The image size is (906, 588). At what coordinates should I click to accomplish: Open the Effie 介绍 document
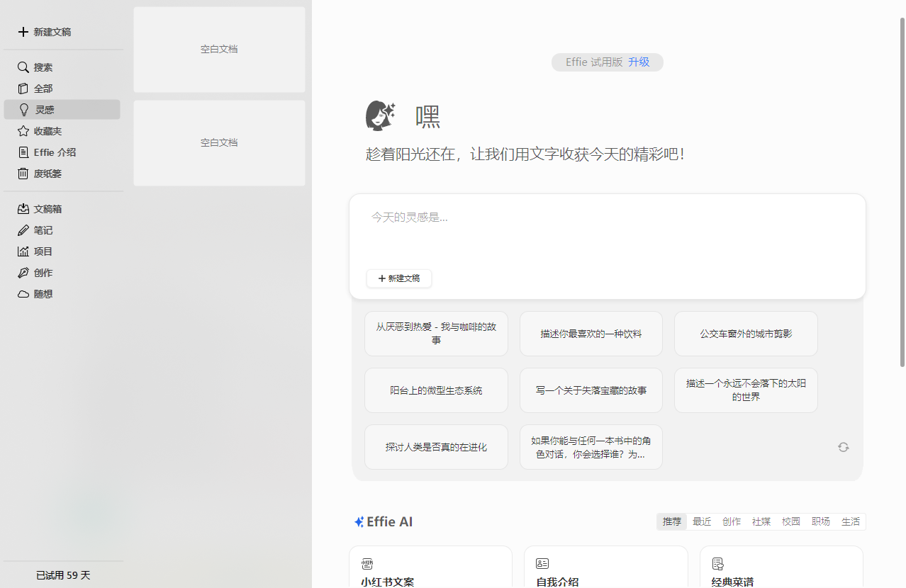tap(53, 152)
